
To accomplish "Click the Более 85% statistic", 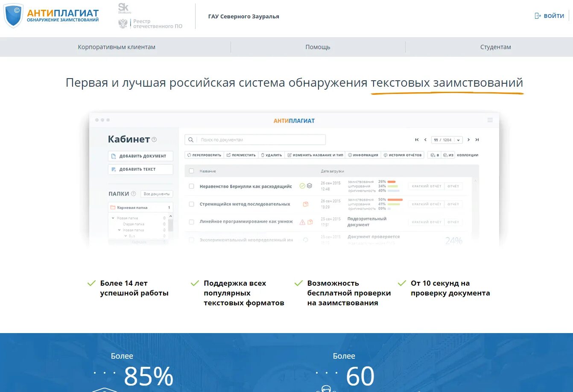I will click(142, 370).
